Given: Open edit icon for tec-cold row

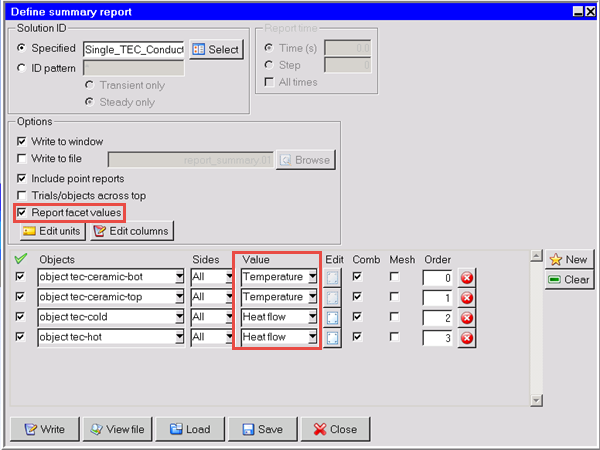Looking at the screenshot, I should 332,318.
